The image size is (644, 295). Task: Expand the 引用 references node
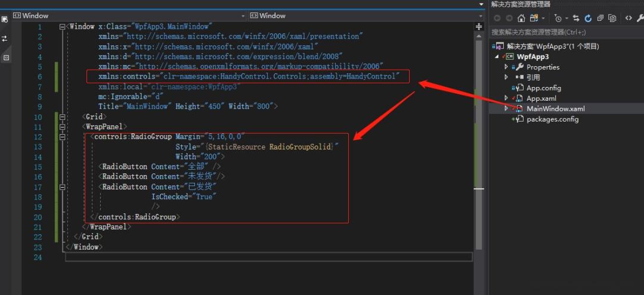(x=506, y=77)
